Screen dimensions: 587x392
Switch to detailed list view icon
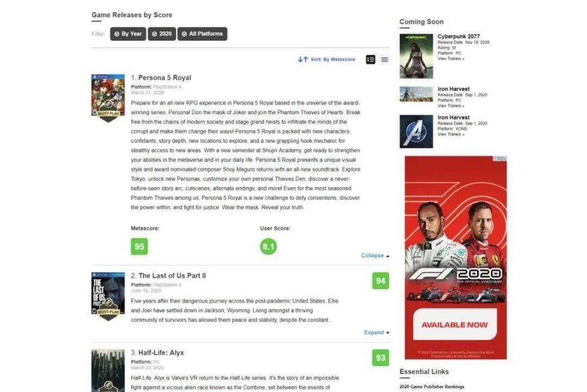click(x=370, y=60)
